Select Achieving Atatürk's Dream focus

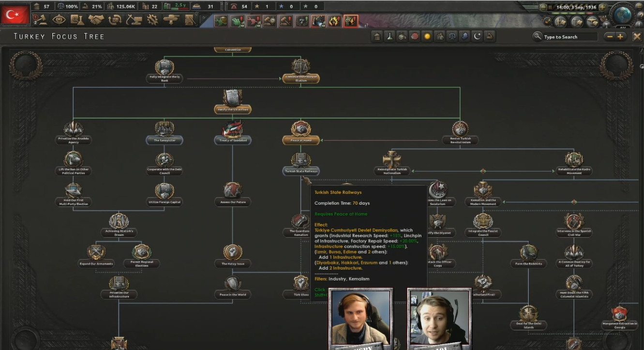(x=119, y=225)
